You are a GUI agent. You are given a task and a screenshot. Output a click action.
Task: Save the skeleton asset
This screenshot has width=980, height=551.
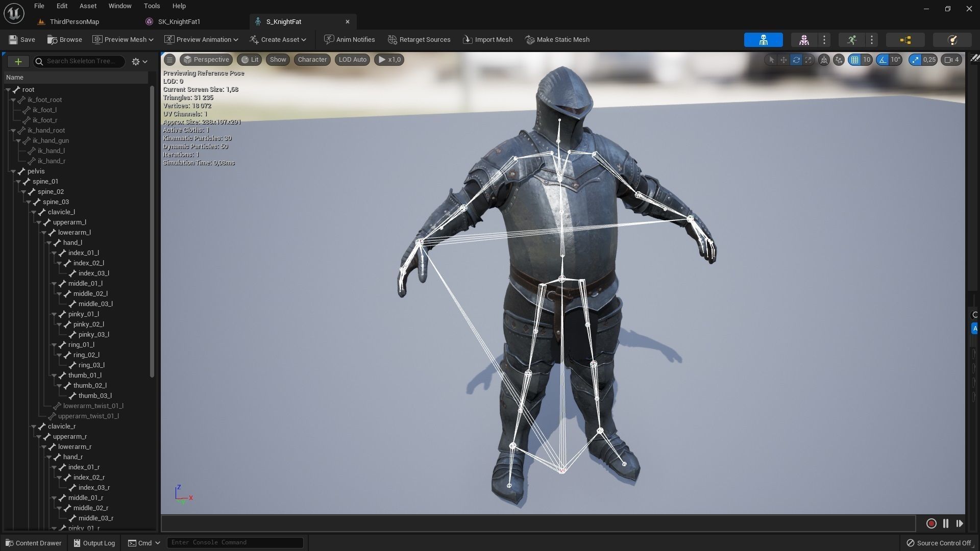(x=22, y=40)
